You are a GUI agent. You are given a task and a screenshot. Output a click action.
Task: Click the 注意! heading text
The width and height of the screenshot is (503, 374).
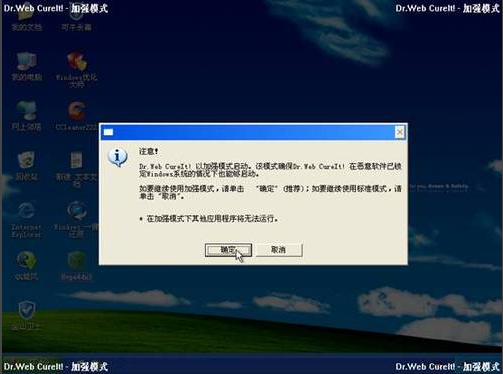pos(149,151)
